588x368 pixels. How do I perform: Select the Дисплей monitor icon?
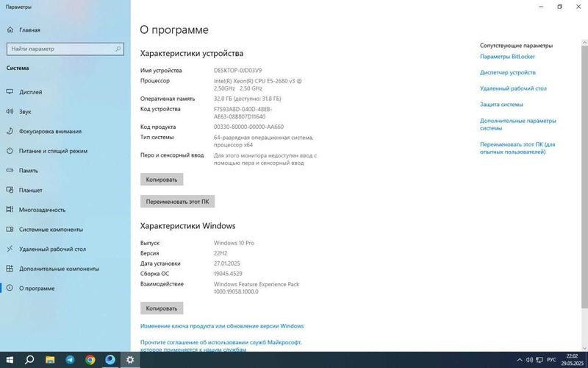point(10,91)
